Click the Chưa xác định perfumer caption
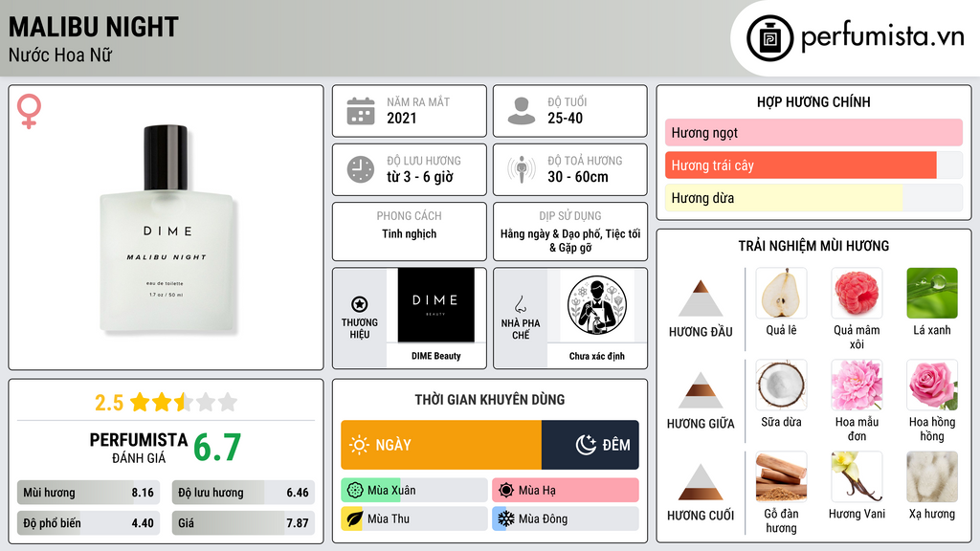 click(x=597, y=356)
